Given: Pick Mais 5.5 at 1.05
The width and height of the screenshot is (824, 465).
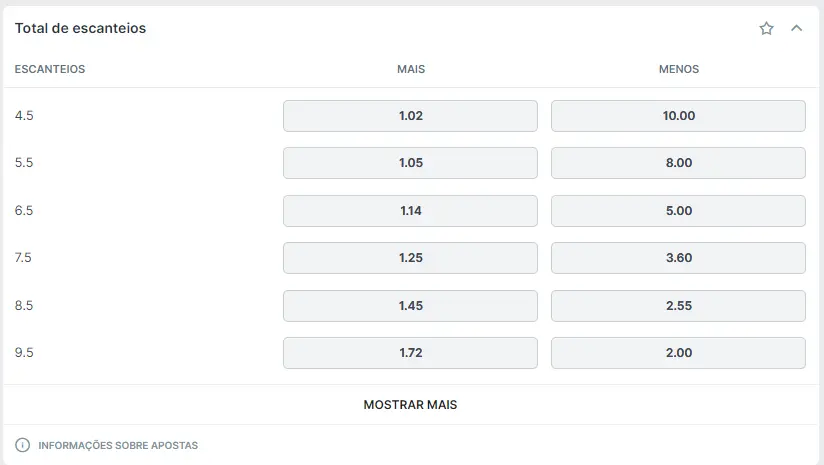Looking at the screenshot, I should [x=410, y=163].
